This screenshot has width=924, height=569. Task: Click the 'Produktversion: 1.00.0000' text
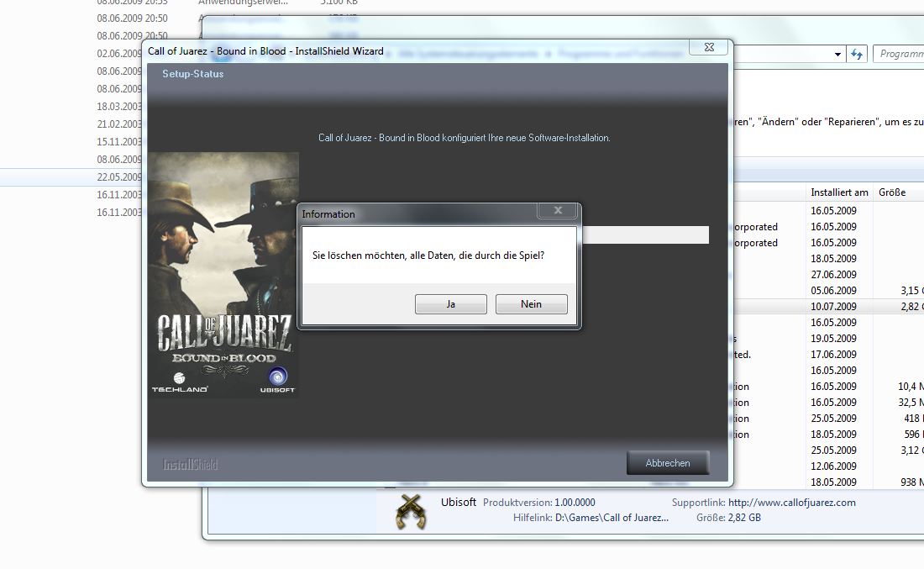pos(538,503)
